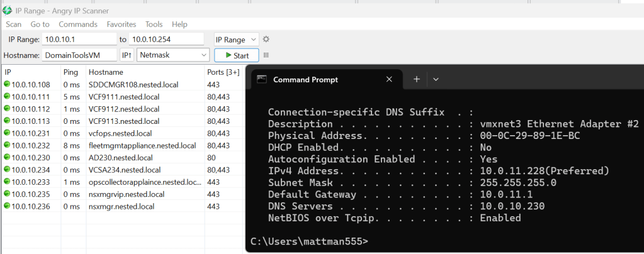Expand terminal profiles dropdown chevron
Screen dimensions: 644x254
tap(436, 79)
